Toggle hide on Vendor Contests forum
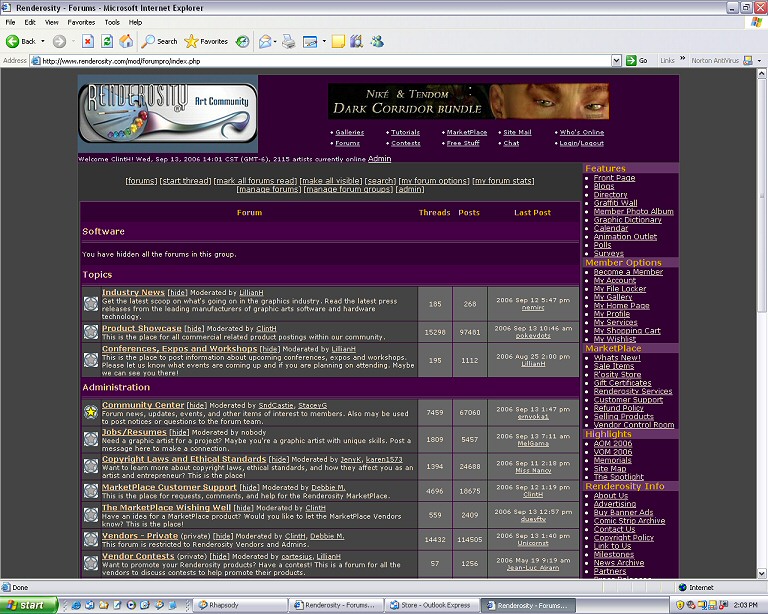Viewport: 768px width, 614px height. click(x=221, y=556)
